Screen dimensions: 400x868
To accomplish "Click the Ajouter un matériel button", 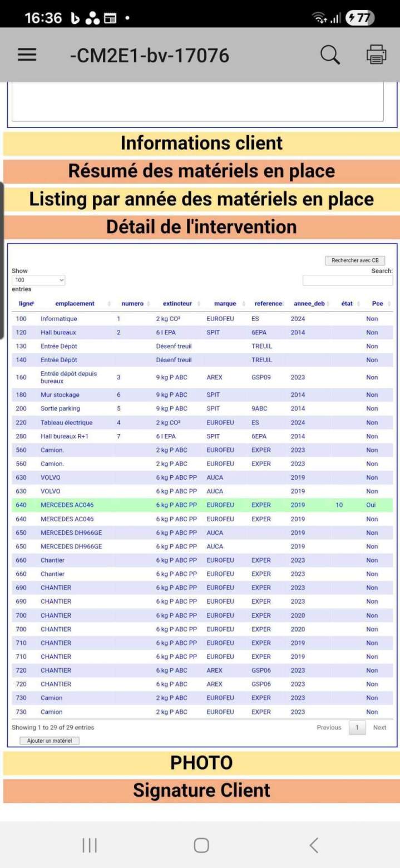I will pos(50,741).
